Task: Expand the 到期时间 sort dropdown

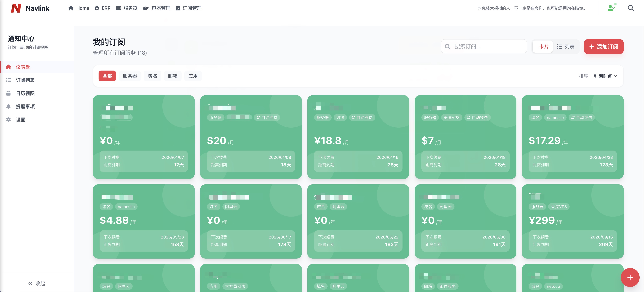Action: [x=605, y=76]
